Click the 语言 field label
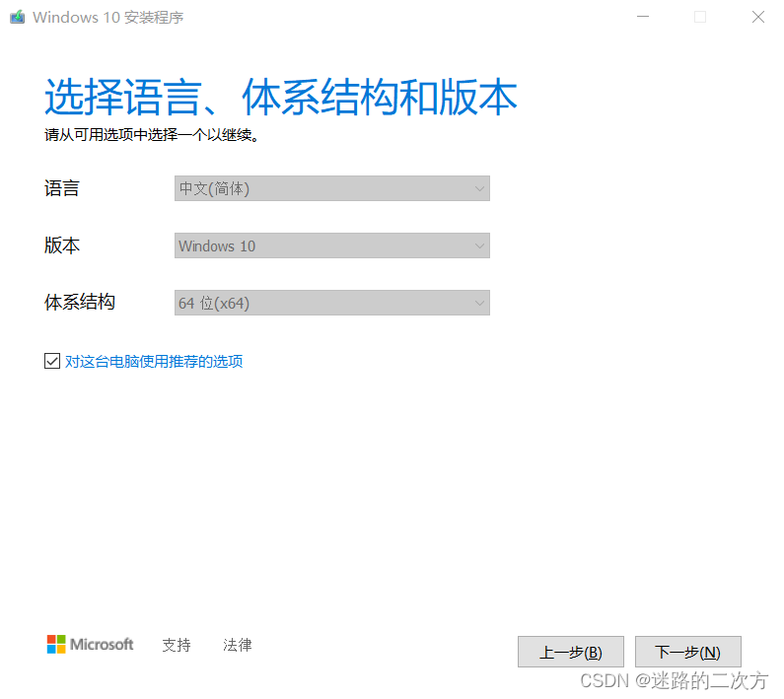The image size is (784, 699). point(62,188)
